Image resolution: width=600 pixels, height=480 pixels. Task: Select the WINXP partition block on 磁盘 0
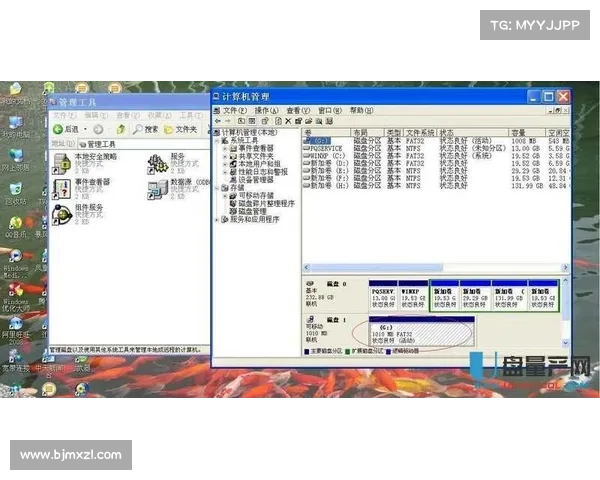pos(412,296)
